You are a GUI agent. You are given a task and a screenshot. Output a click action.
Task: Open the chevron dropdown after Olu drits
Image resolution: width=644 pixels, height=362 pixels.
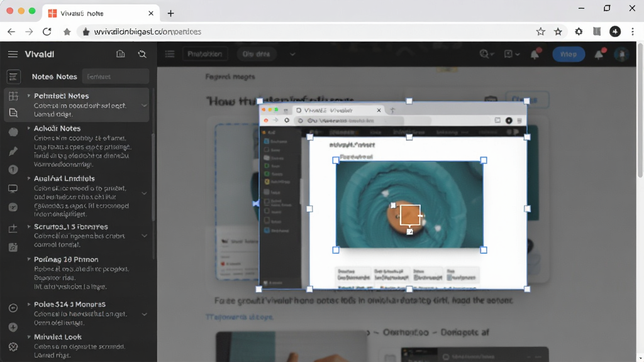292,54
